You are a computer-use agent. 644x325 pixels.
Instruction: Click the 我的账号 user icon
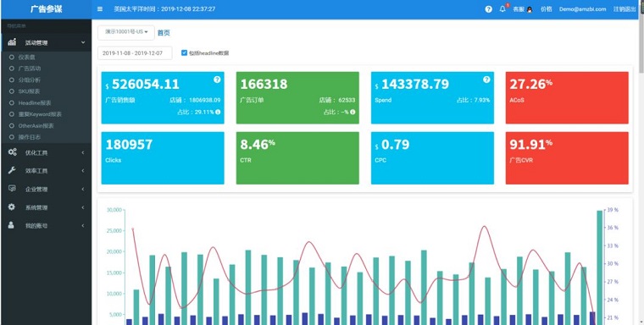coord(11,225)
